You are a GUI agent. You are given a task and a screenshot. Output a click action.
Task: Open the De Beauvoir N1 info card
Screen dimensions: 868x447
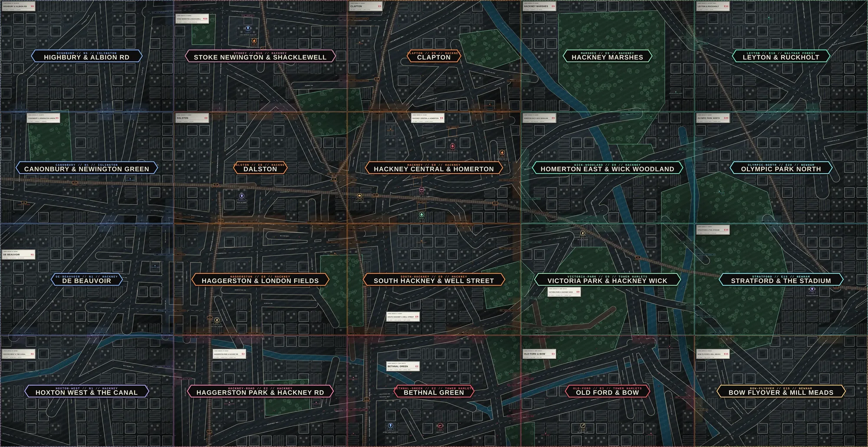tap(19, 255)
